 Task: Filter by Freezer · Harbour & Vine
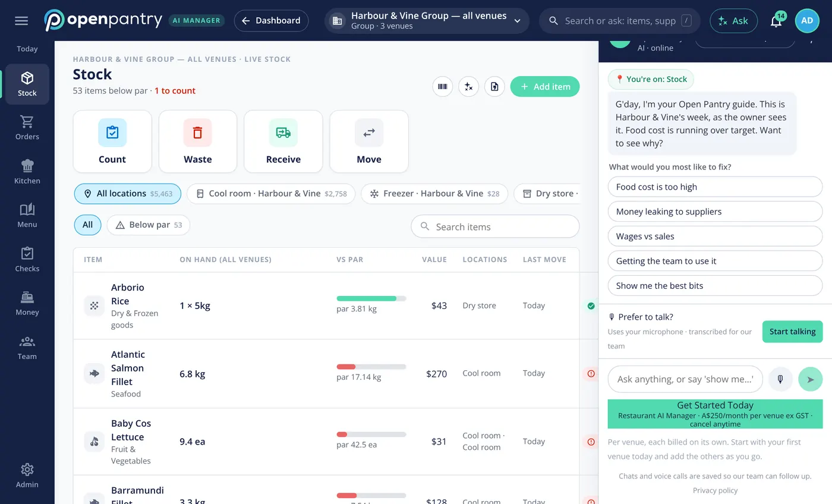click(x=434, y=194)
